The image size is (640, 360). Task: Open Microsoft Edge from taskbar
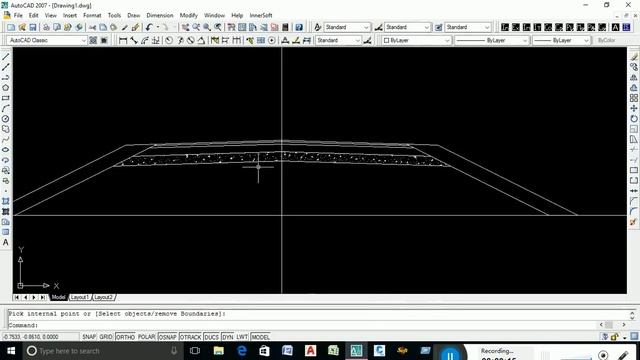[242, 351]
